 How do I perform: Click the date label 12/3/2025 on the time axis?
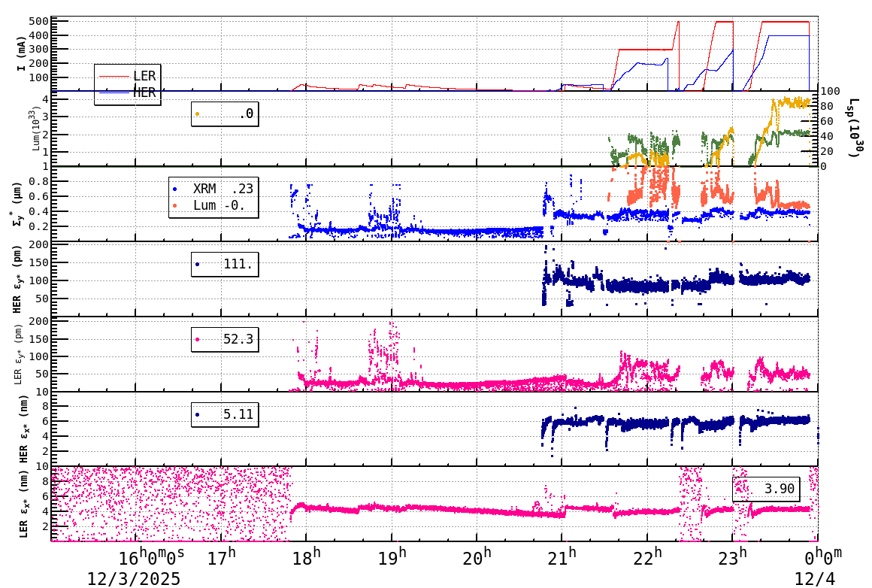133,579
